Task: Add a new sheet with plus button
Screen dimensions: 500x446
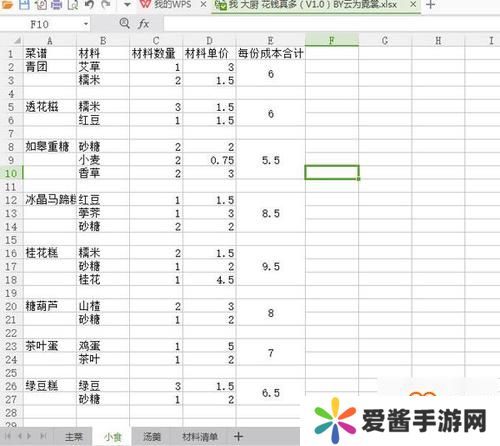Action: 238,436
